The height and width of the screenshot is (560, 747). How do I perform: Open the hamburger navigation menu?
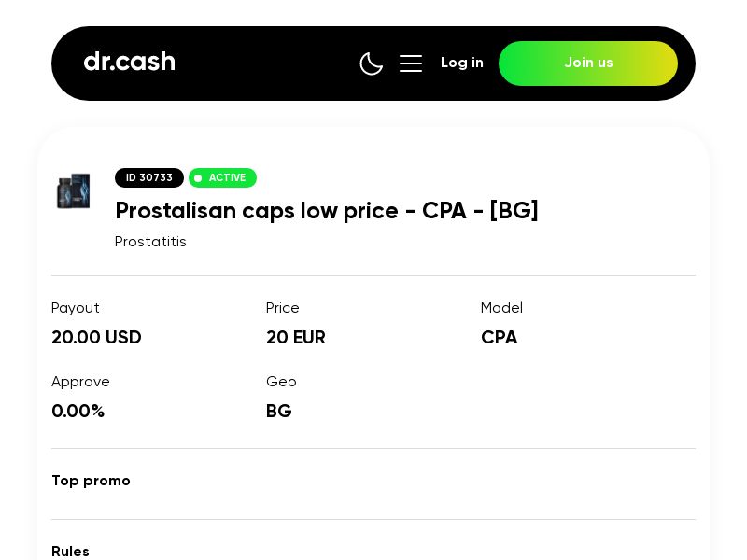[x=411, y=63]
